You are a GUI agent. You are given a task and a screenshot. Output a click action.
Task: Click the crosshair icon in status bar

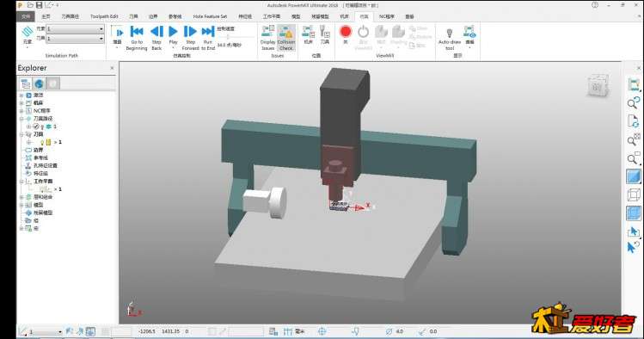pos(322,331)
